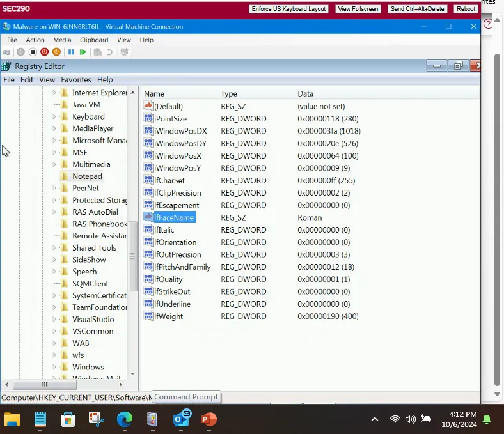Click the Revert undo-arrow toolbar icon
This screenshot has height=434, width=504.
109,52
